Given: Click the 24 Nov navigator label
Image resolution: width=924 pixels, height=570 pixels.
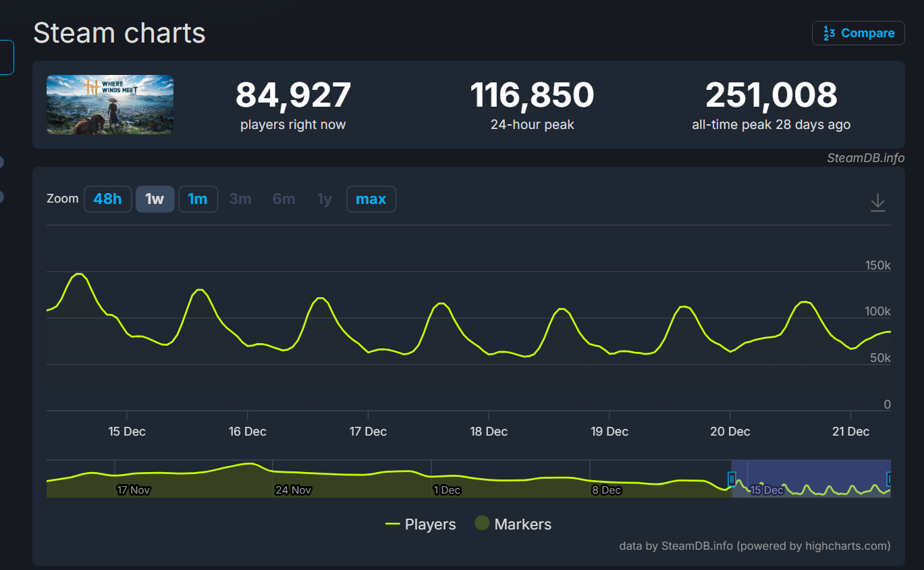Looking at the screenshot, I should pos(293,490).
